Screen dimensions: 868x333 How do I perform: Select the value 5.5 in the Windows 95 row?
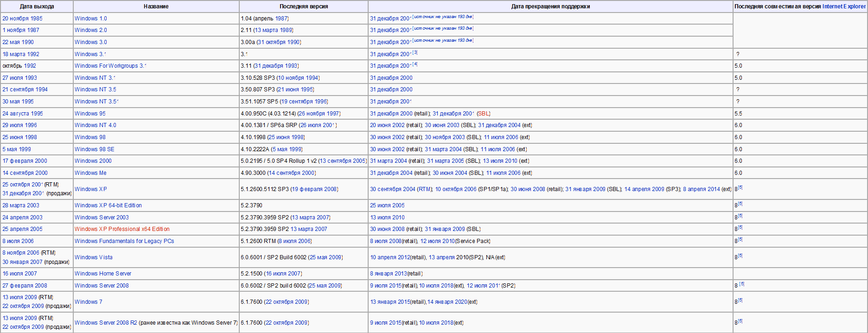pos(738,114)
